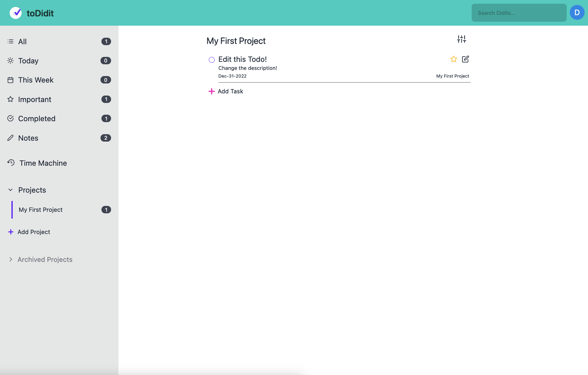Click the Time Machine history icon
588x375 pixels.
[11, 163]
